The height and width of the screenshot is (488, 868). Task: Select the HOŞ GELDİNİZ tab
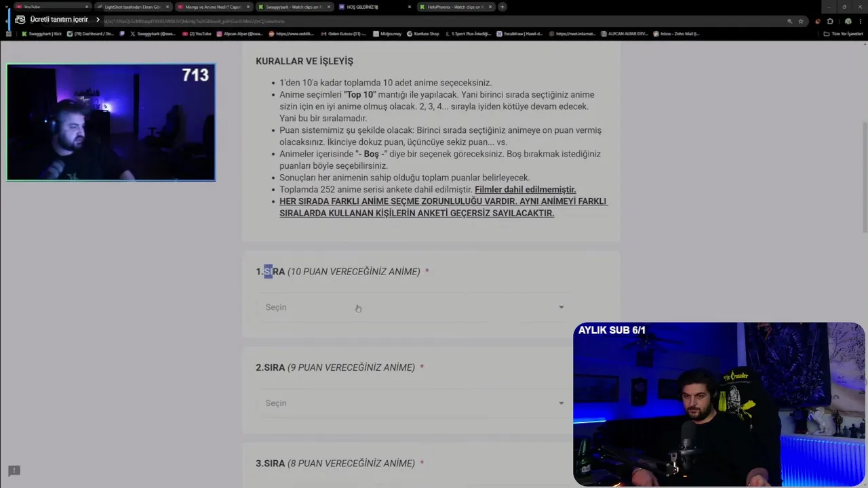coord(374,7)
